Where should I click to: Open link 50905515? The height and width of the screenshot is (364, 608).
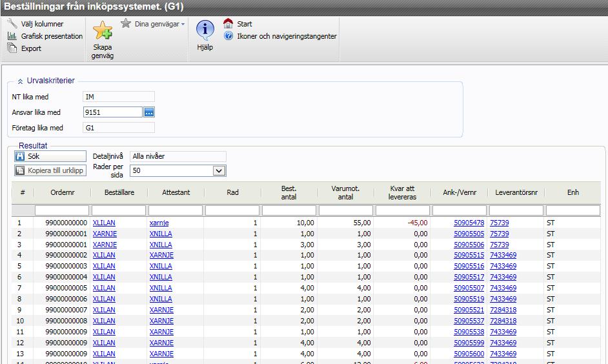point(469,255)
